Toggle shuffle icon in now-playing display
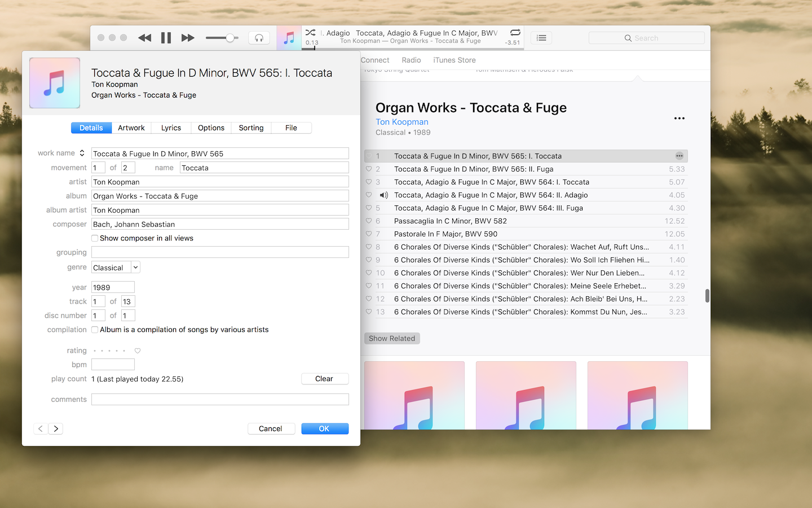Screen dimensions: 812x508 (x=311, y=33)
